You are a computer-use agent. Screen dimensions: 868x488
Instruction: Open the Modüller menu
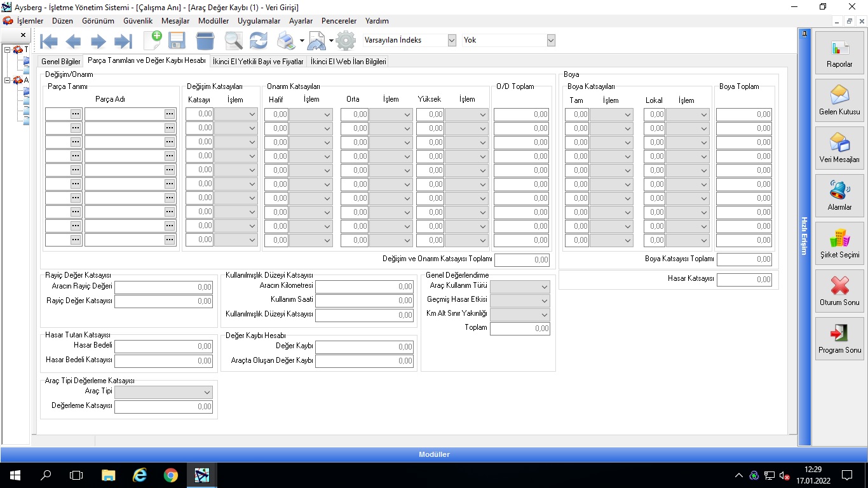(214, 21)
